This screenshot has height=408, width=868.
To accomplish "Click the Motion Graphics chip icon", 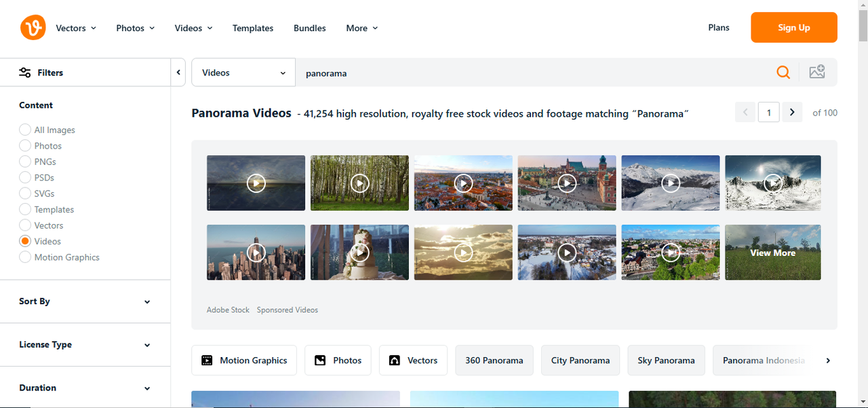I will pyautogui.click(x=208, y=360).
